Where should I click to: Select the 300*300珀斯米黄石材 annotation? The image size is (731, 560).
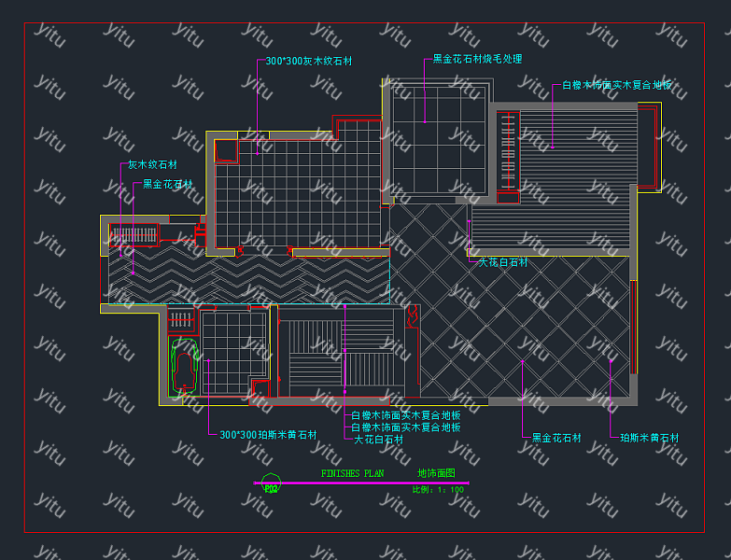coord(268,435)
